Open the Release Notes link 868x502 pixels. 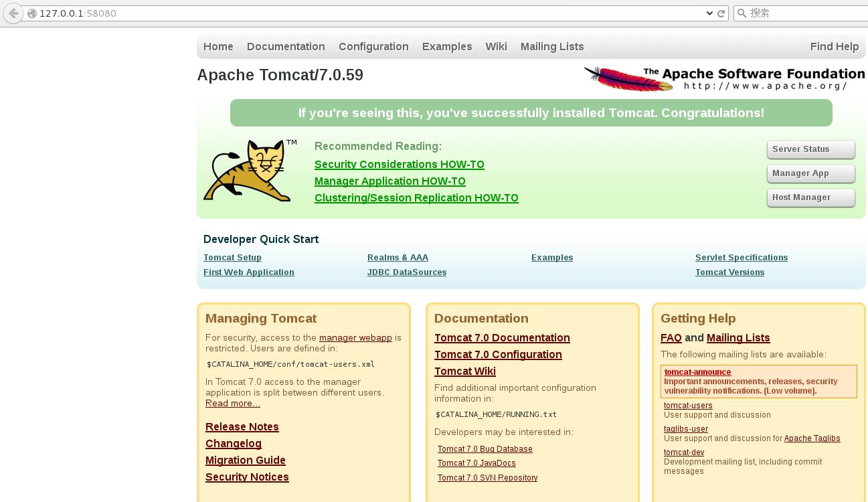click(242, 427)
